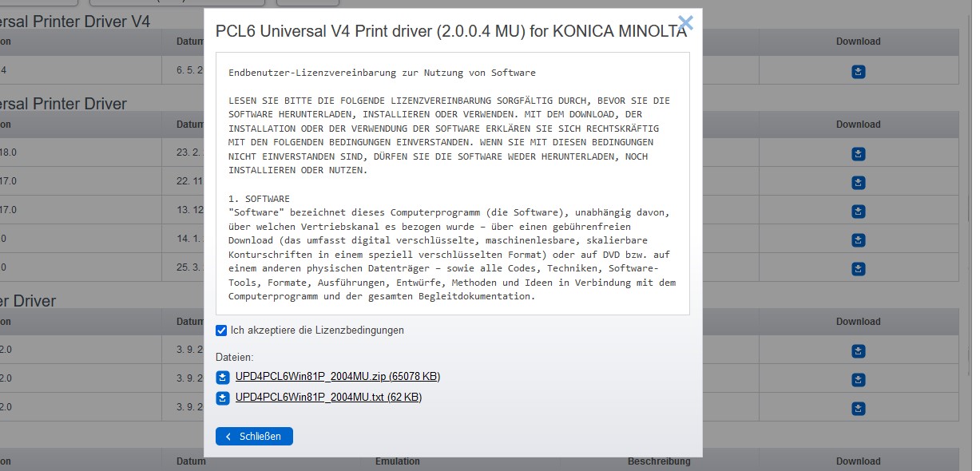Image resolution: width=980 pixels, height=471 pixels.
Task: Click the 'Printer Driver V4' section heading
Action: click(75, 22)
